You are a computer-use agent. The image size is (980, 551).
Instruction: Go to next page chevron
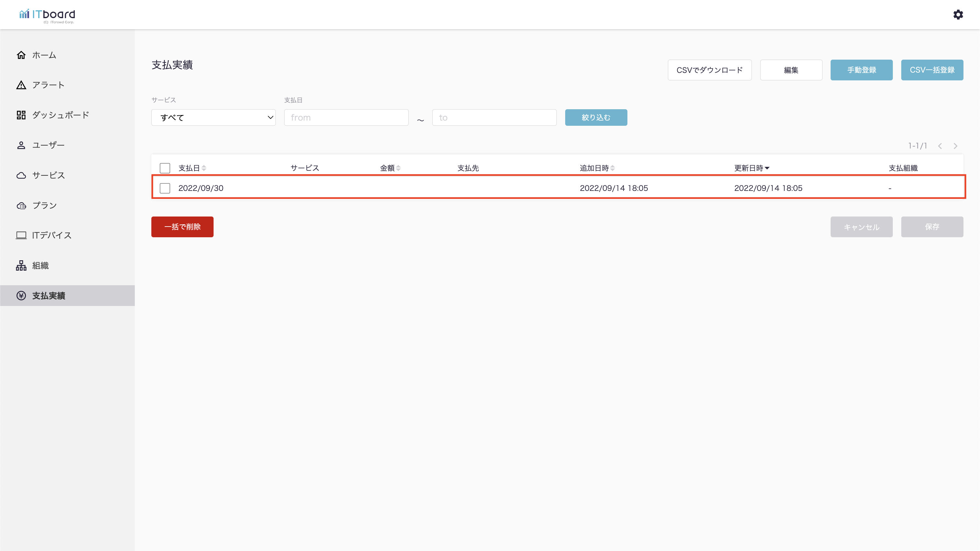coord(955,146)
